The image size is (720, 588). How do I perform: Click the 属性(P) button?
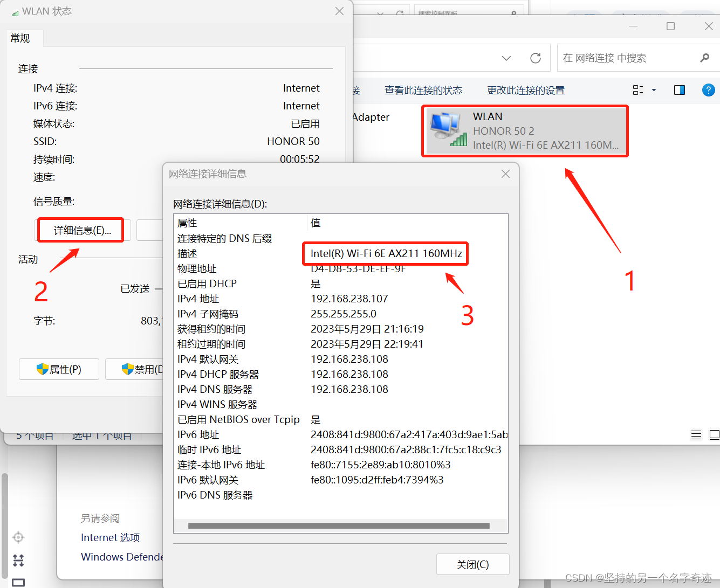pyautogui.click(x=59, y=369)
